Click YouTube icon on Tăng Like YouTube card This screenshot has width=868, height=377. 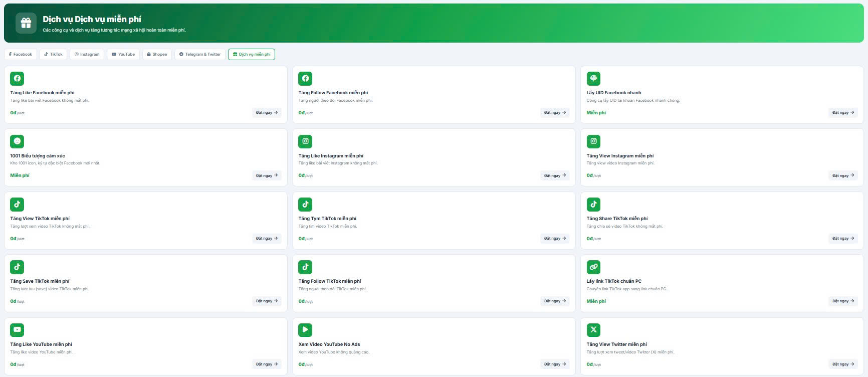[x=17, y=330]
